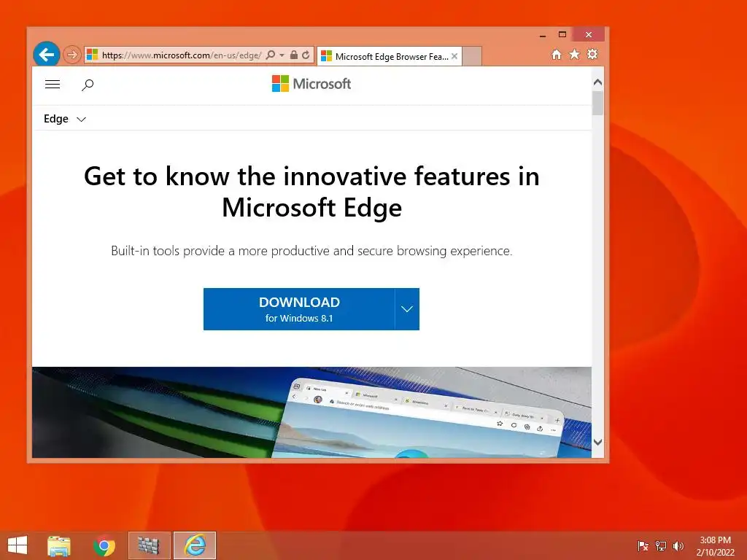Expand the download options chevron
Screen dimensions: 747x560
(x=407, y=309)
